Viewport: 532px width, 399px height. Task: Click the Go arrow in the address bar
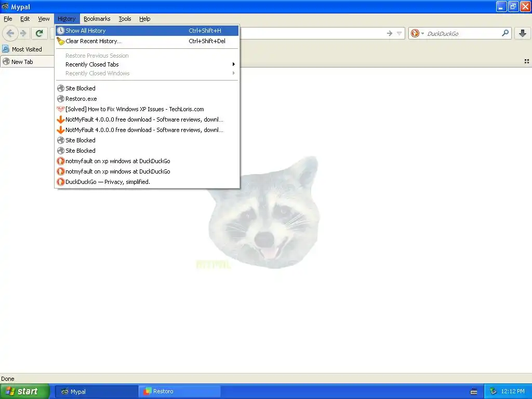(390, 33)
